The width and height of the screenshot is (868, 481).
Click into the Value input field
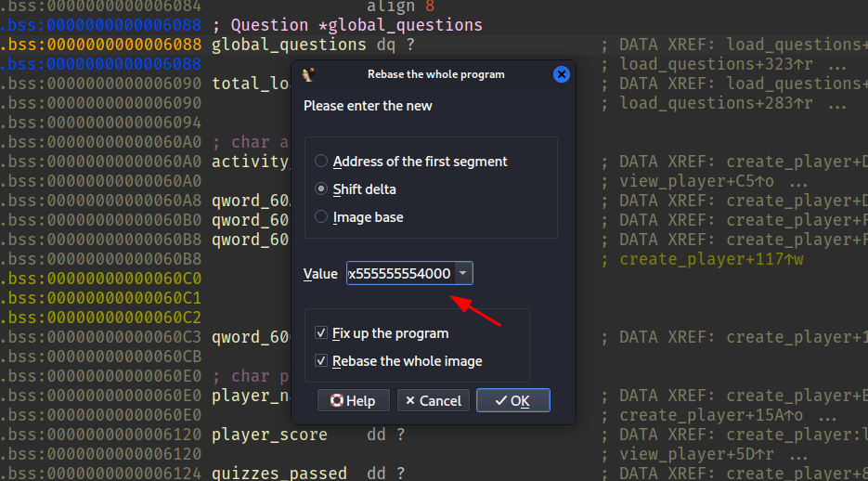[x=399, y=274]
